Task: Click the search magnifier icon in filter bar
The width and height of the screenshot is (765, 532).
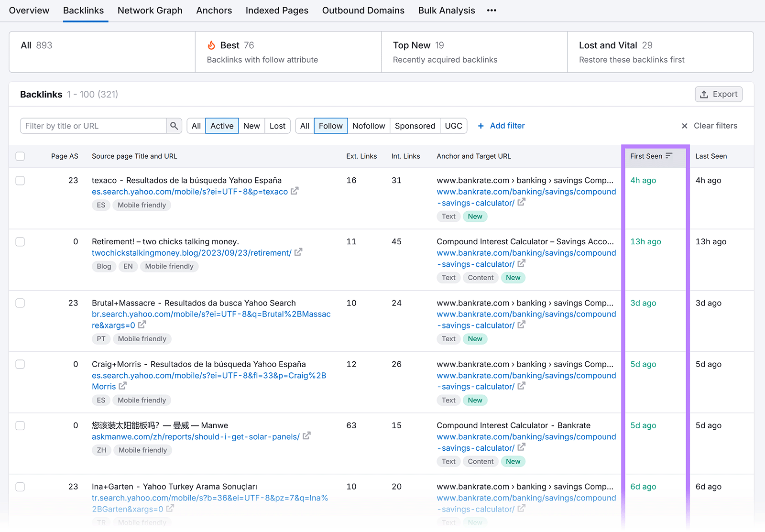Action: (174, 126)
